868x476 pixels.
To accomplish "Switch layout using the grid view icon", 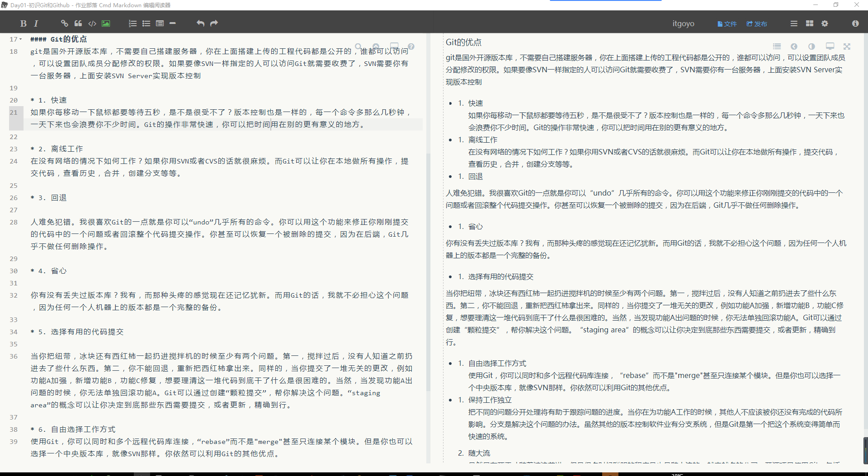I will (x=809, y=23).
